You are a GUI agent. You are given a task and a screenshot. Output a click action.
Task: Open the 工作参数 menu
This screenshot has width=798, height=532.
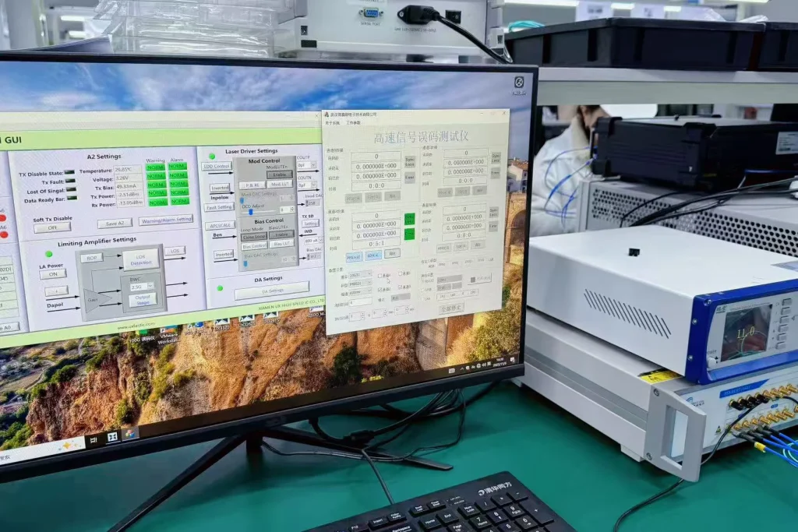coord(353,123)
